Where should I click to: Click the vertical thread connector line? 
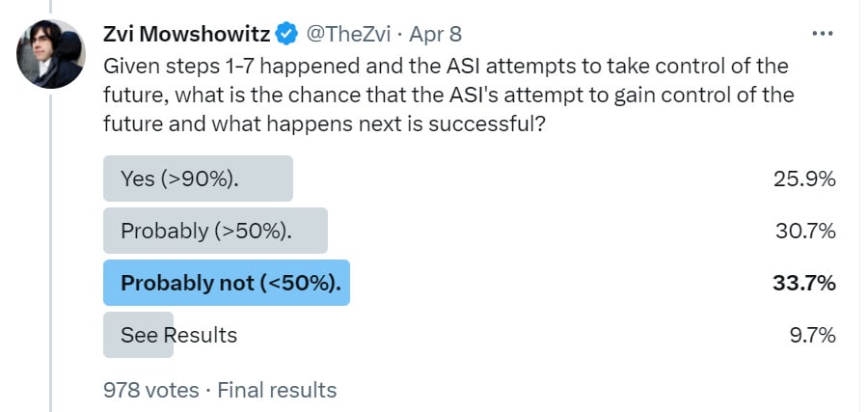51,253
